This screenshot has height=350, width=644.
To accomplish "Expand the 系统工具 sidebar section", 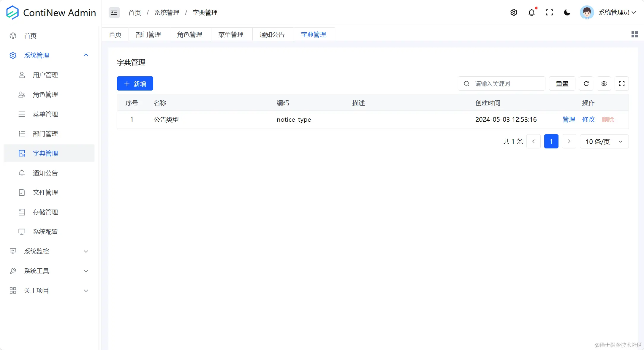I will pyautogui.click(x=37, y=271).
